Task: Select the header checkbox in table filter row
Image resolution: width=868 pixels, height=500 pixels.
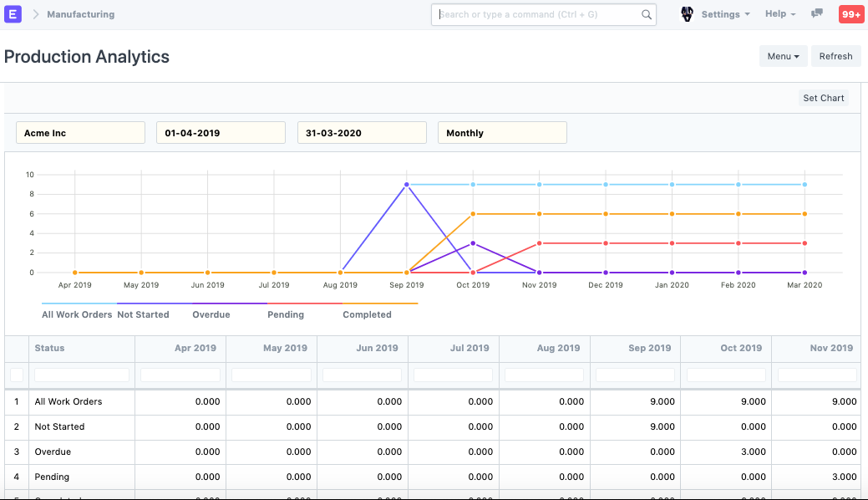Action: pyautogui.click(x=17, y=375)
